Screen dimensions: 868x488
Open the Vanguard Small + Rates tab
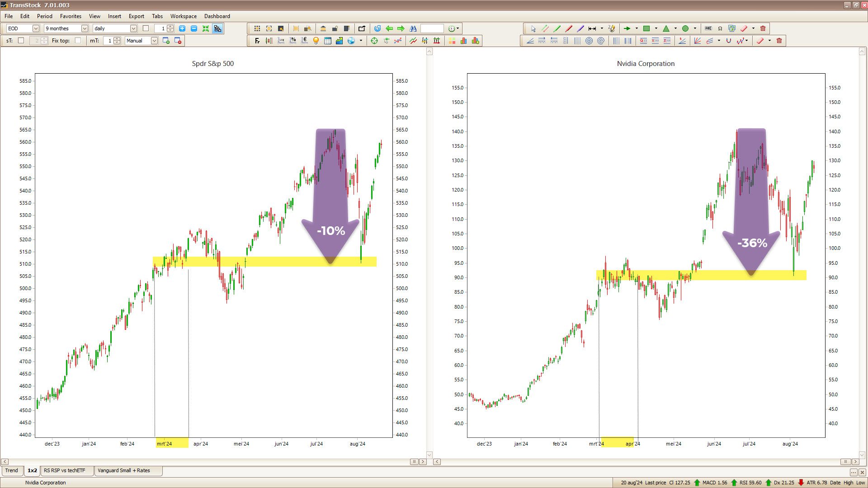(x=123, y=470)
